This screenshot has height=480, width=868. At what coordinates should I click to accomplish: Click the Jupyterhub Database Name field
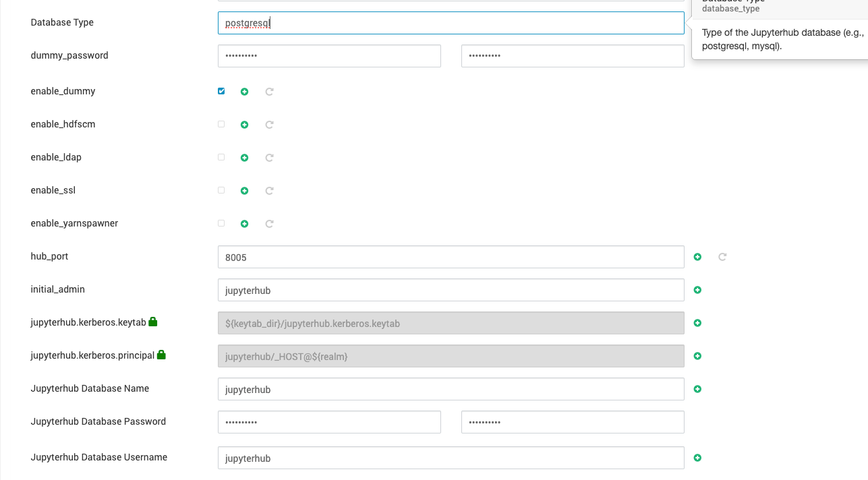pyautogui.click(x=451, y=389)
